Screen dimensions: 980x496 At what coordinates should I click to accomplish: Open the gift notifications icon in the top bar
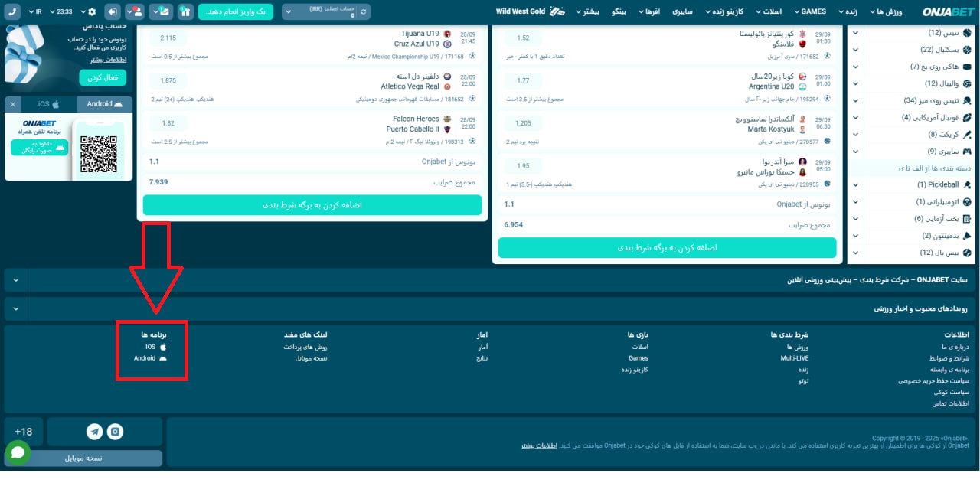point(185,11)
